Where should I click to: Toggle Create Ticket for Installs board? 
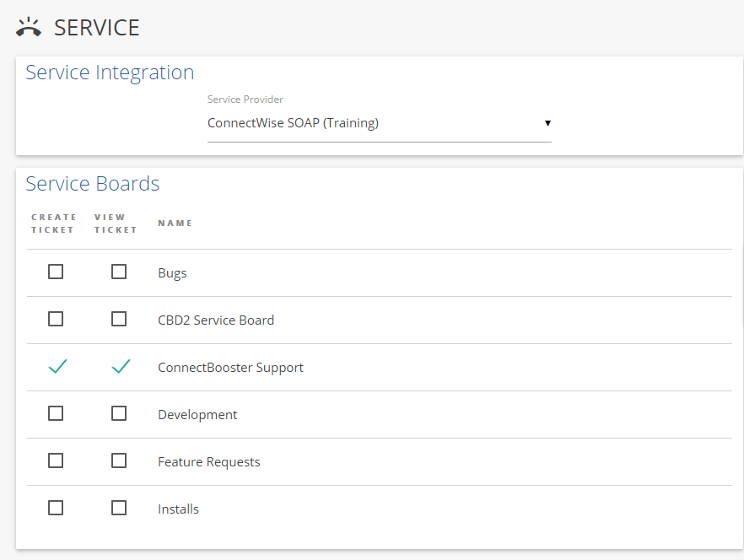(x=56, y=508)
